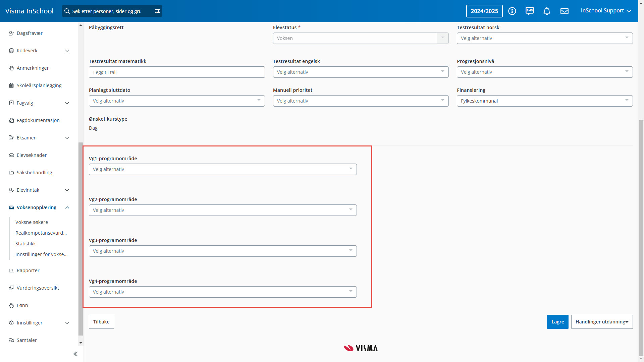
Task: Select Voksne søkere submenu item
Action: (32, 222)
